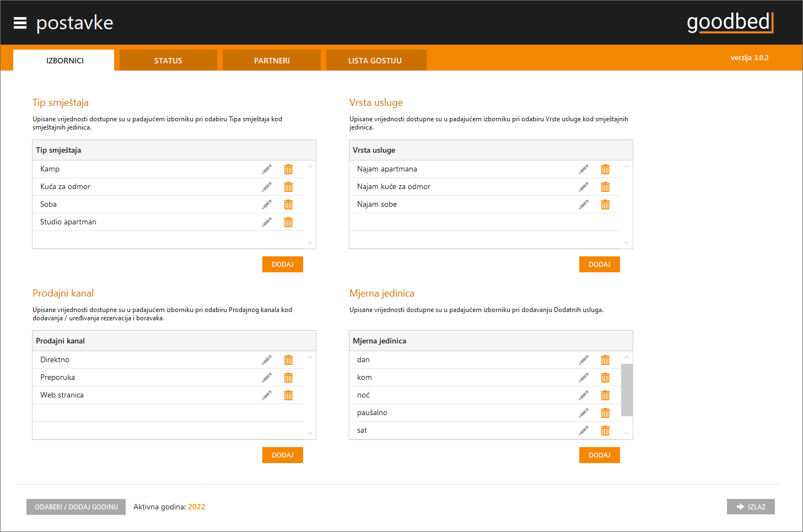Click the goodbed logo
The width and height of the screenshot is (803, 532).
pyautogui.click(x=730, y=23)
